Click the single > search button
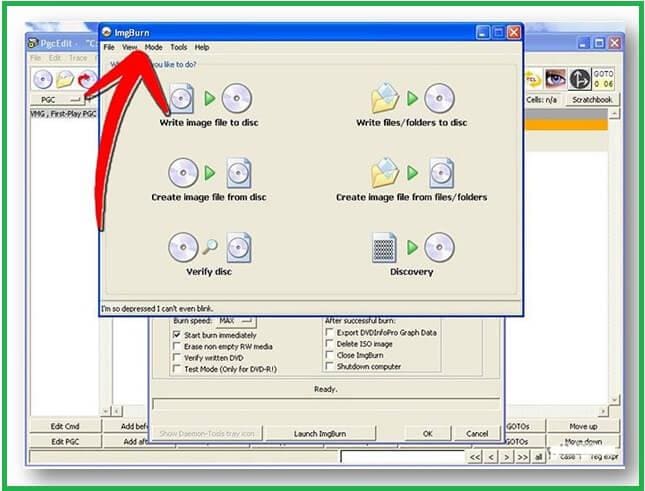Screen dimensions: 645x491 click(507, 456)
